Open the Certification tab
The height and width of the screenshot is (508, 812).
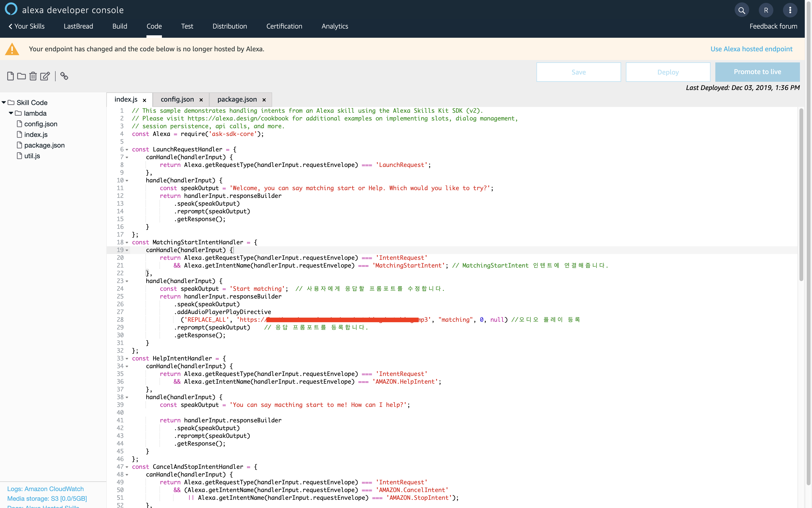point(284,26)
